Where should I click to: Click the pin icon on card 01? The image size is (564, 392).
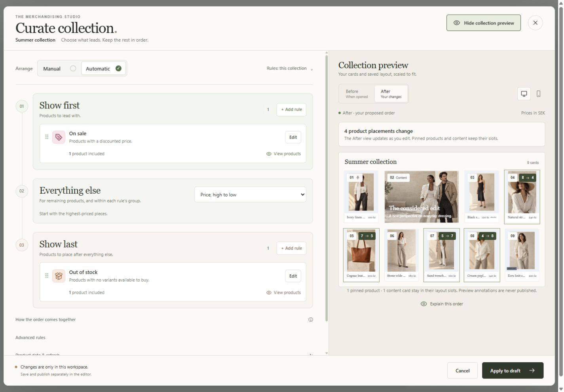[x=358, y=177]
